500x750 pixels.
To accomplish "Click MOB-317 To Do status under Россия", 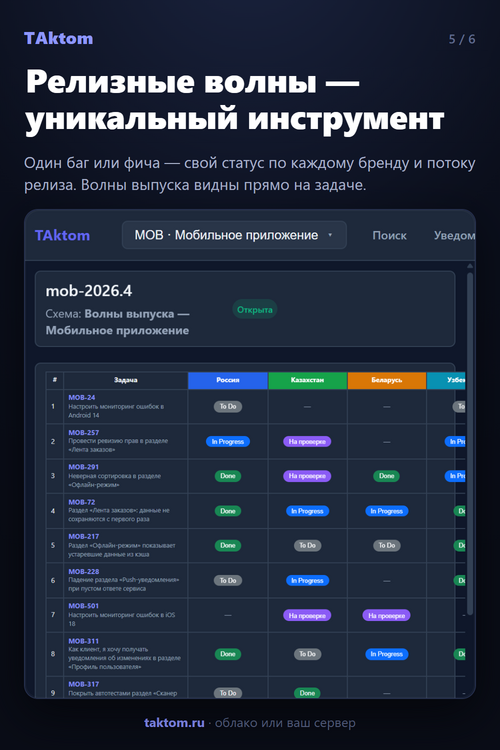I will point(228,693).
